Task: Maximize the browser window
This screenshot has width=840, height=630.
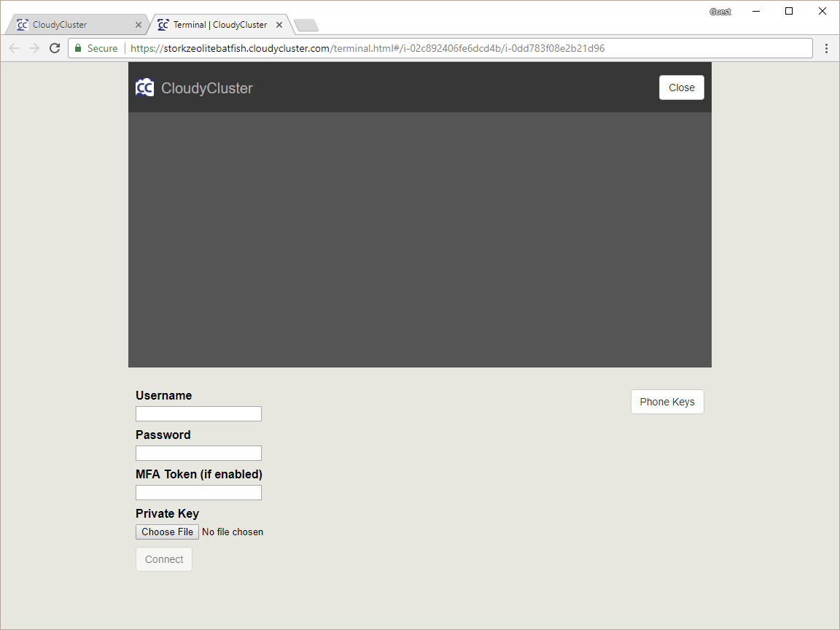Action: [x=788, y=11]
